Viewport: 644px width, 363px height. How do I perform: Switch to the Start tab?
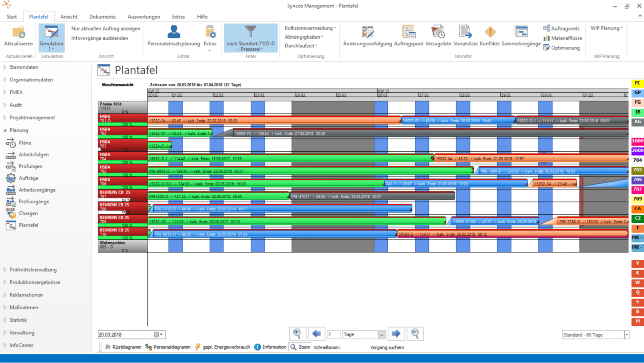pos(12,17)
